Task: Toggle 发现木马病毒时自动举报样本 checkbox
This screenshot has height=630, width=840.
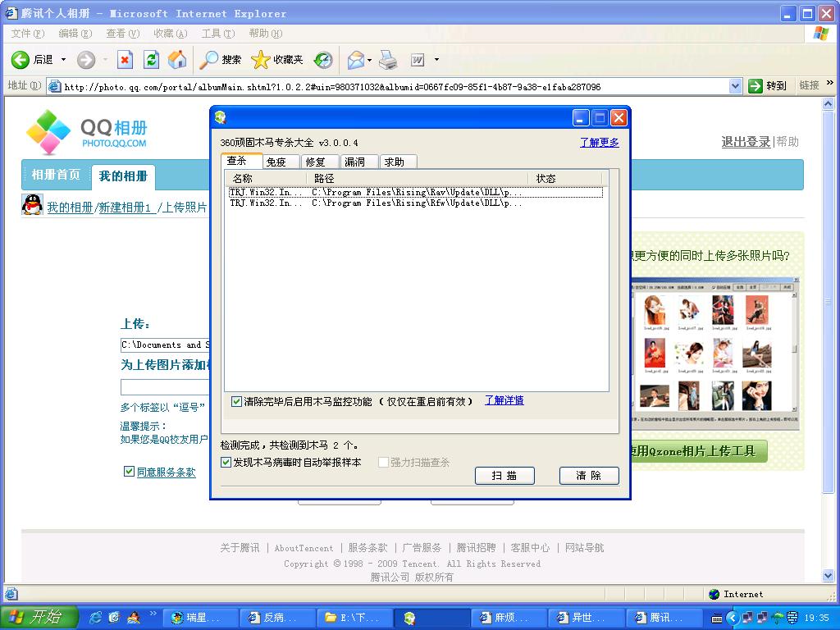Action: point(226,462)
